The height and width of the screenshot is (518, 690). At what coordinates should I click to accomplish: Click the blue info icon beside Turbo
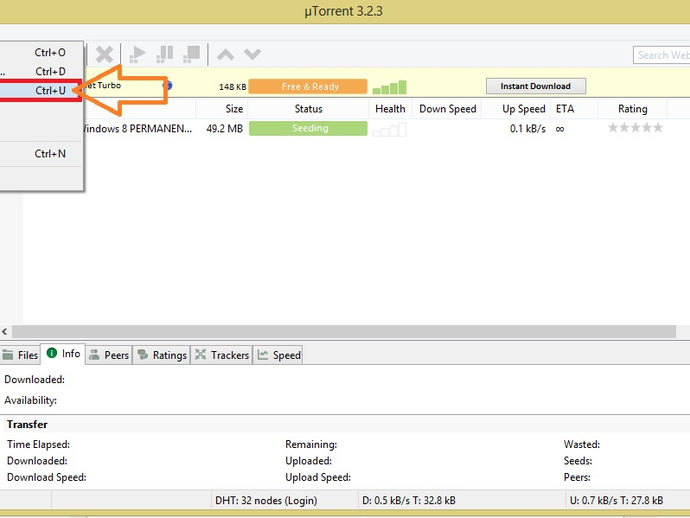[x=168, y=85]
